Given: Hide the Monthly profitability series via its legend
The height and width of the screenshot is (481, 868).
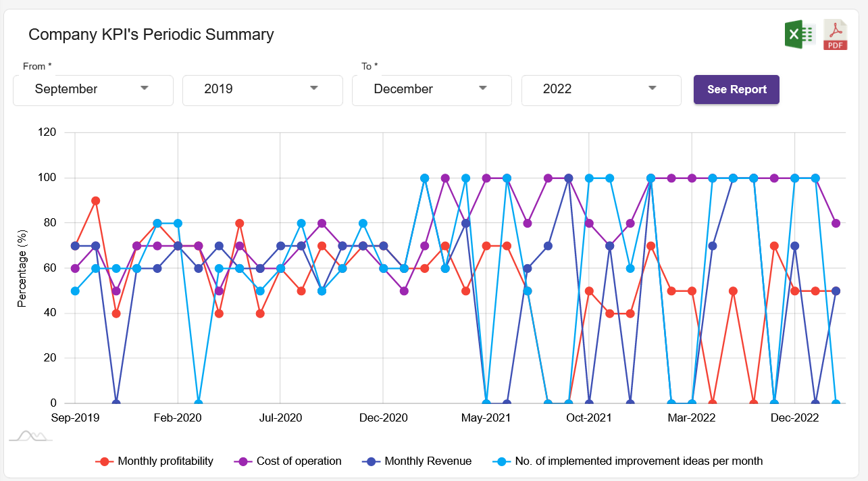Looking at the screenshot, I should (x=168, y=461).
